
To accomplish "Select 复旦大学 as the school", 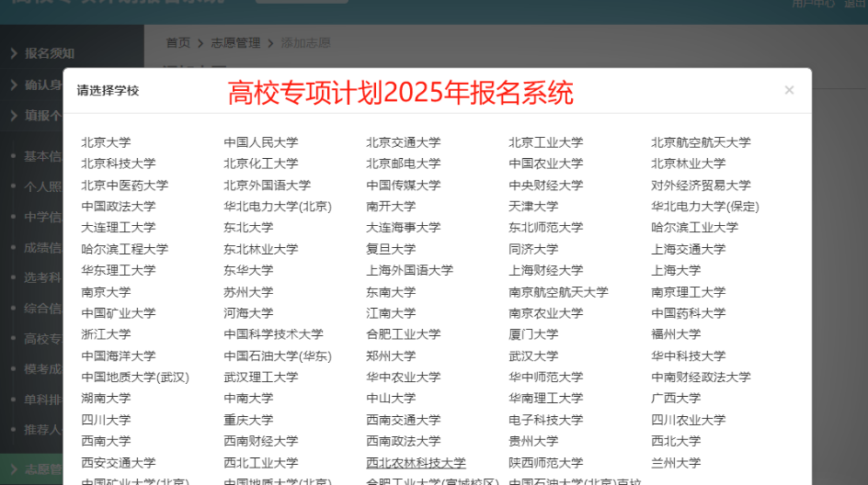I will [x=391, y=249].
